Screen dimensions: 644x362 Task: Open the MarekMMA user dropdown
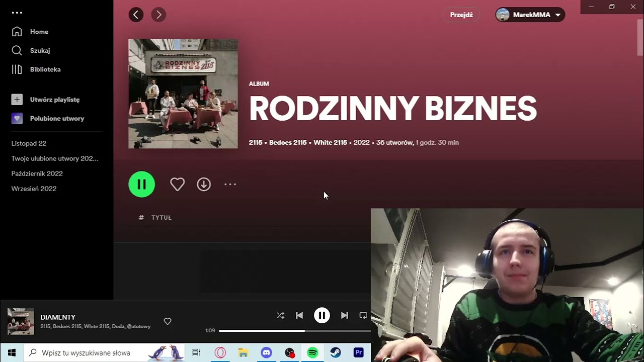point(530,15)
